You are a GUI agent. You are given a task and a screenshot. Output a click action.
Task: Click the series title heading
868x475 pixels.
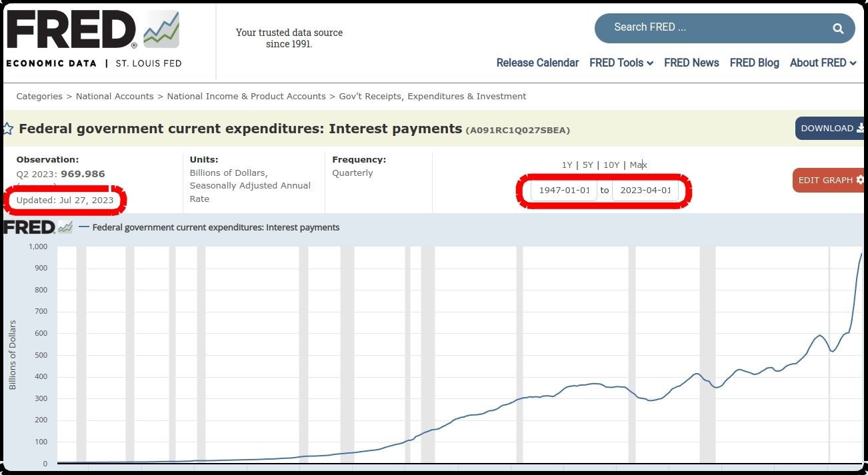click(x=240, y=129)
